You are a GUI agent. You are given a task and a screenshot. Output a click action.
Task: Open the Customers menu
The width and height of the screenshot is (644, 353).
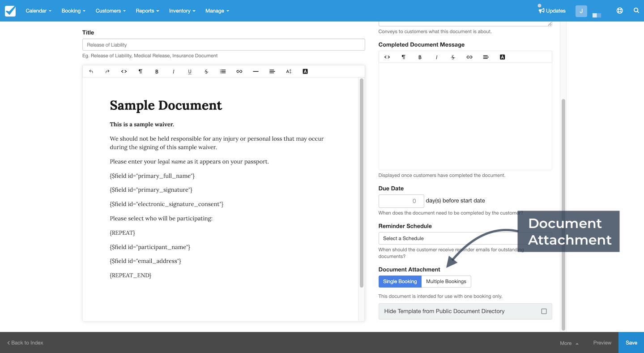111,11
